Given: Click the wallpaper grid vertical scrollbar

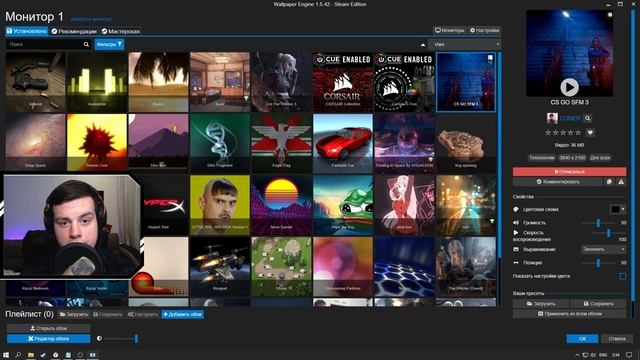Looking at the screenshot, I should coord(500,155).
